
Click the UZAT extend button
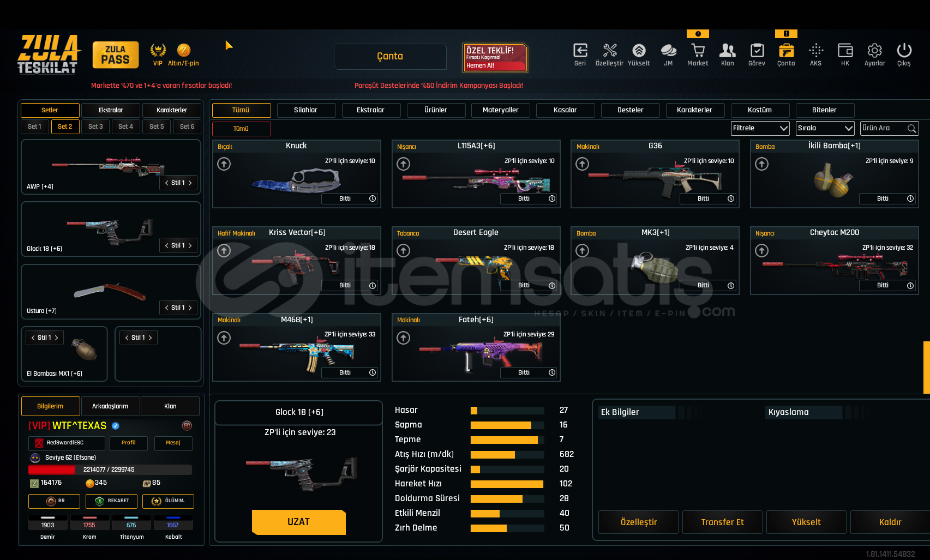[298, 522]
